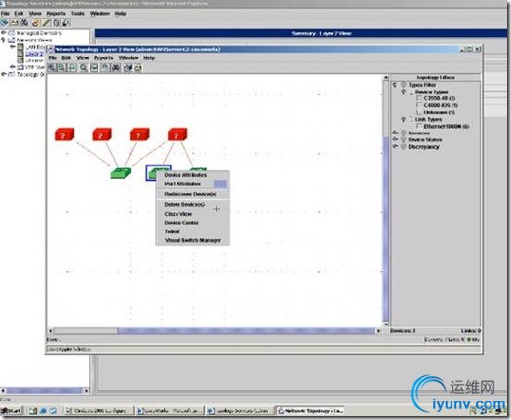Click first zoom tool icon in Network Topology toolbar

tap(52, 67)
